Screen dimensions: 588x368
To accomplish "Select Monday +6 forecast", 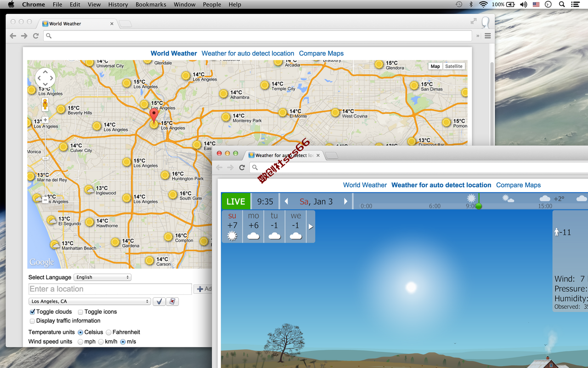I will (254, 226).
